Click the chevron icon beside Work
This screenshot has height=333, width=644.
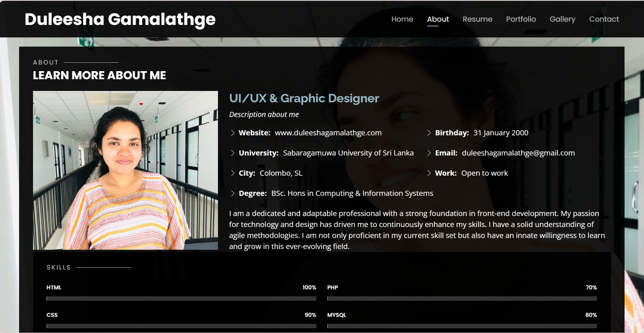[x=429, y=173]
